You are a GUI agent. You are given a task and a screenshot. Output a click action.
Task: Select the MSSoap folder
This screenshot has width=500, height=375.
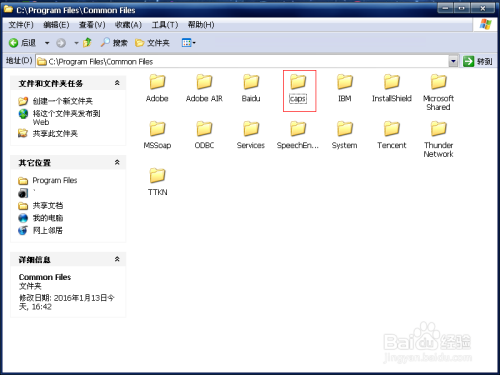(x=157, y=135)
